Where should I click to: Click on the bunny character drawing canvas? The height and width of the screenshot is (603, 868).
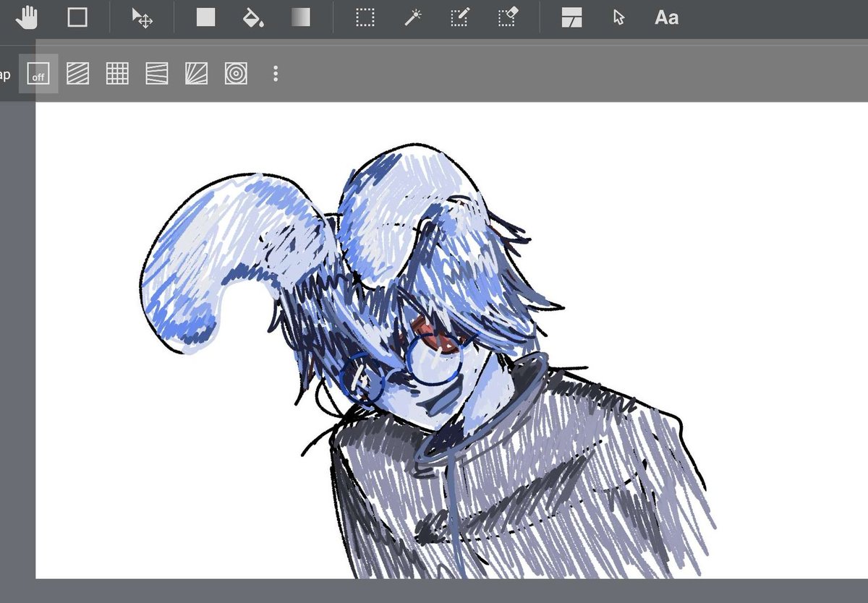[452, 340]
